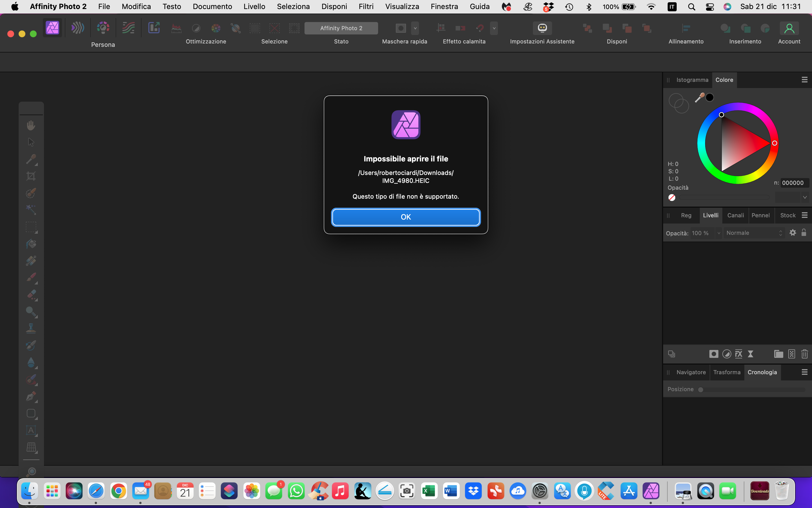812x508 pixels.
Task: Select the Crop tool
Action: click(x=31, y=176)
